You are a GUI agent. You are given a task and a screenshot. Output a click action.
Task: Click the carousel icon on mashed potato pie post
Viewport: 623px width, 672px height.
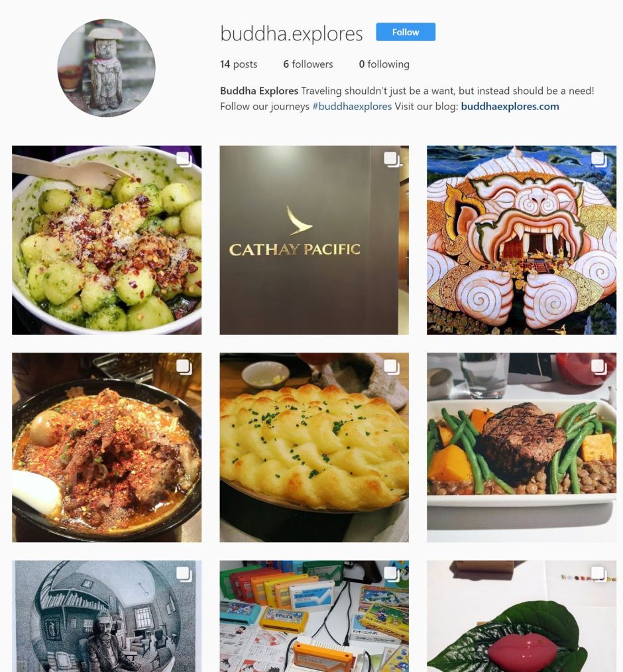click(x=392, y=367)
